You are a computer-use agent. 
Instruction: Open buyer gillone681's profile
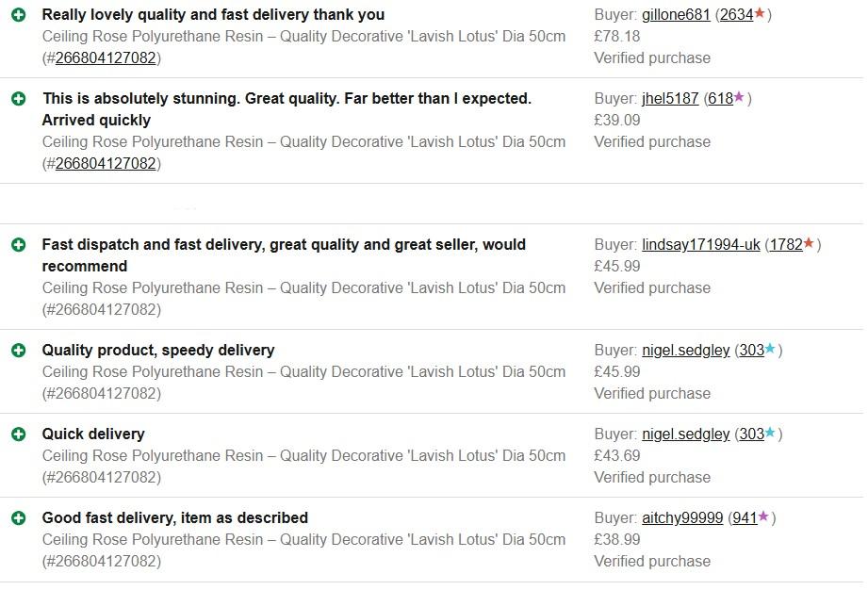[676, 15]
